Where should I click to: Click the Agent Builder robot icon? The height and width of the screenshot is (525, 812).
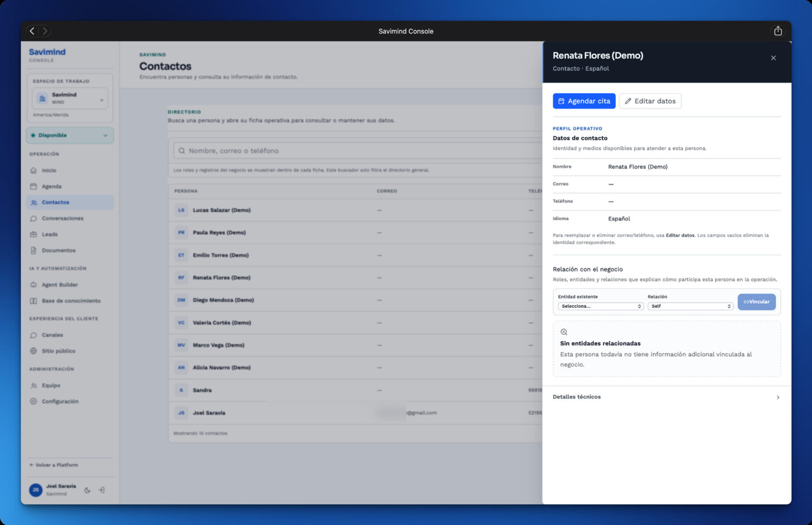[33, 285]
